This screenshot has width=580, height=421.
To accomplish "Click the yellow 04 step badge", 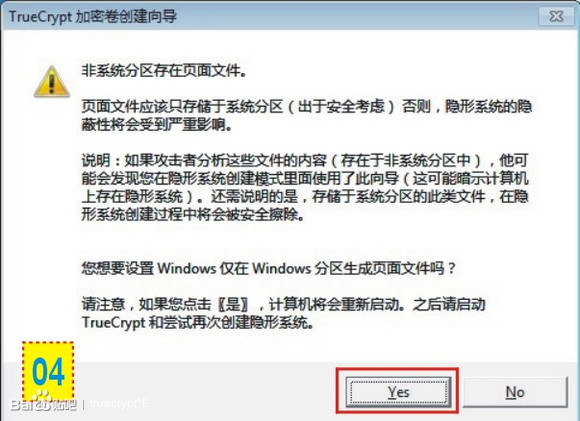I will [x=48, y=371].
